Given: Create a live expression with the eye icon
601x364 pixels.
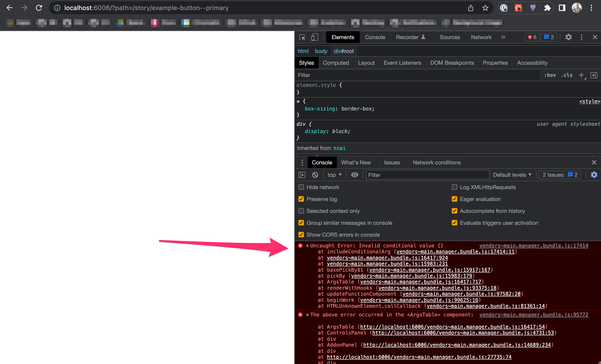Looking at the screenshot, I should pyautogui.click(x=354, y=175).
